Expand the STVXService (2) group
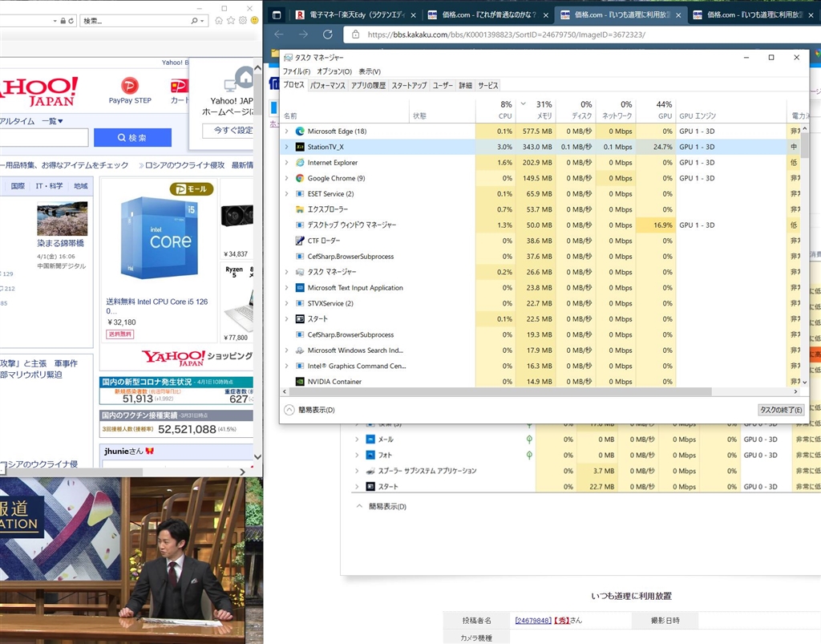This screenshot has width=821, height=644. click(286, 303)
